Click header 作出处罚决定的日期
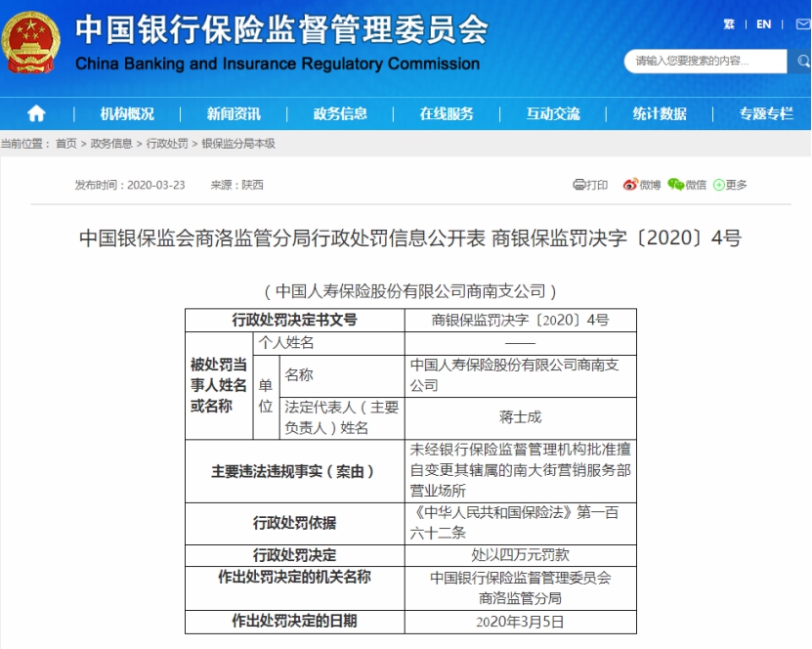This screenshot has height=649, width=812. 295,622
